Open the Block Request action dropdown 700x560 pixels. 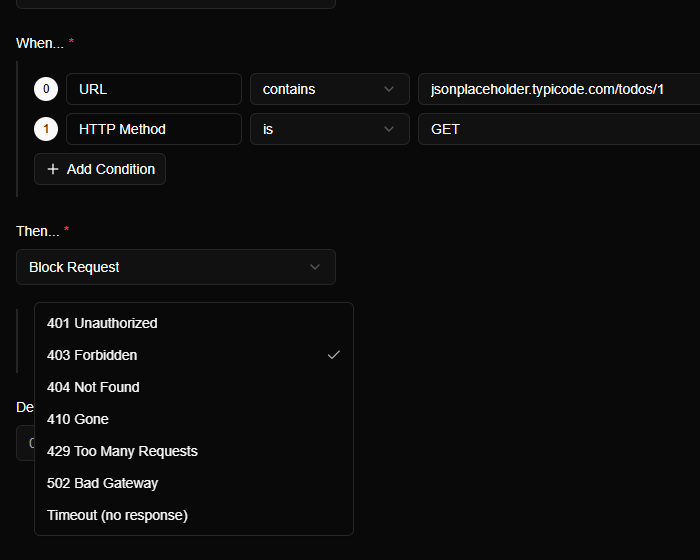176,267
